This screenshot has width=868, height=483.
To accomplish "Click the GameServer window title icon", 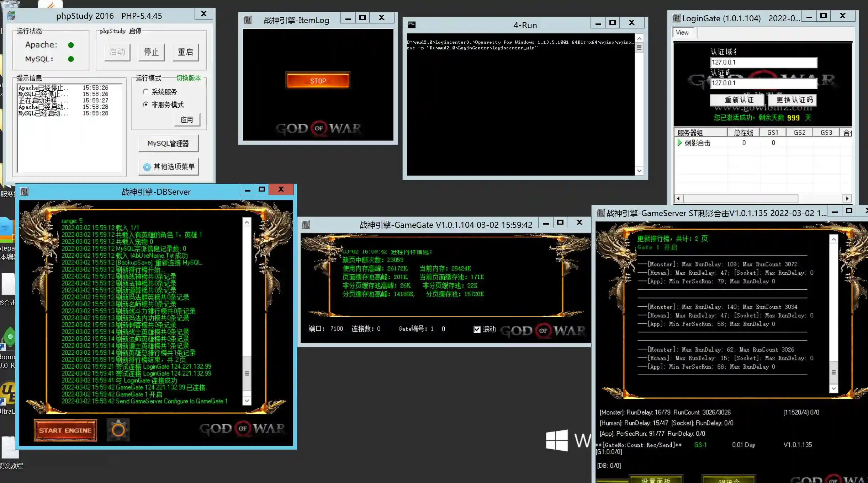I will [600, 213].
